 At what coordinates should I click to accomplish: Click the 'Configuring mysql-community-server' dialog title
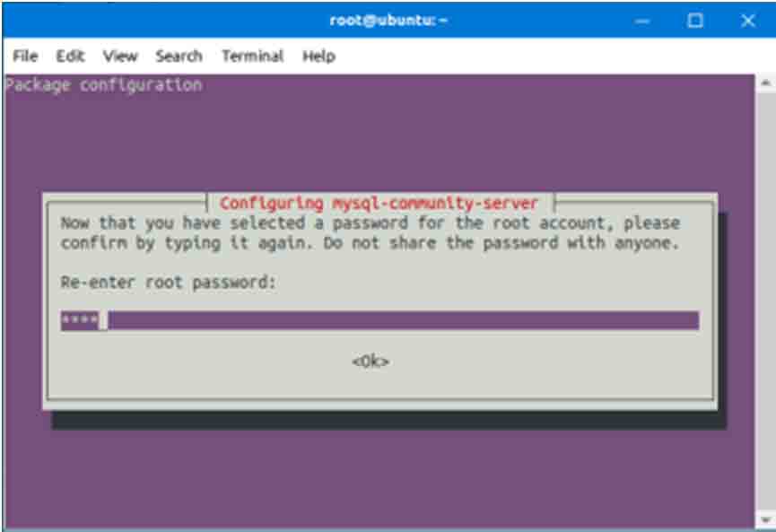coord(379,203)
